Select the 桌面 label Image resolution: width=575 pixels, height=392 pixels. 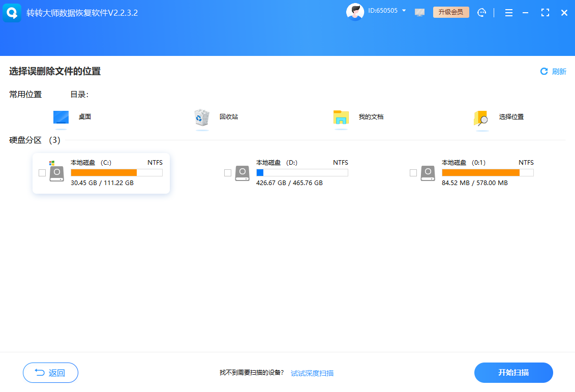click(x=85, y=116)
